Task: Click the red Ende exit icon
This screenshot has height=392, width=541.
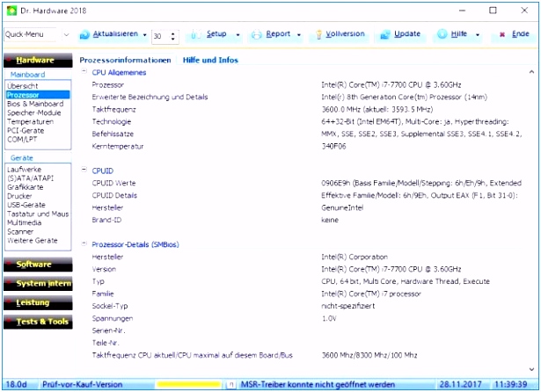Action: click(x=502, y=34)
